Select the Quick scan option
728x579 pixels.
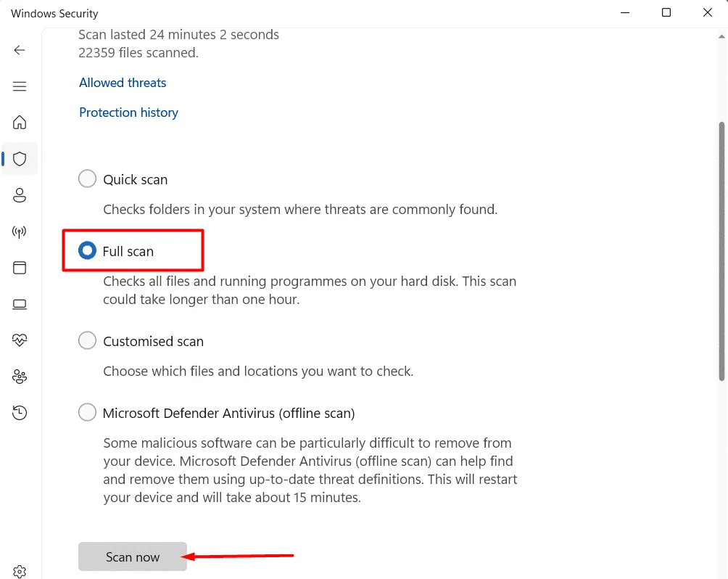pyautogui.click(x=87, y=178)
